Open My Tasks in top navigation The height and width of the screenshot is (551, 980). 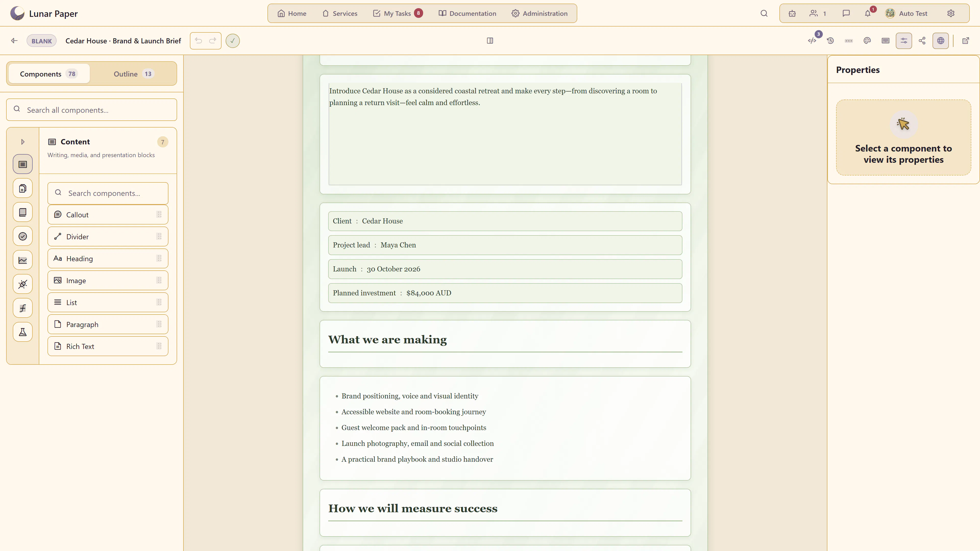[x=398, y=13]
